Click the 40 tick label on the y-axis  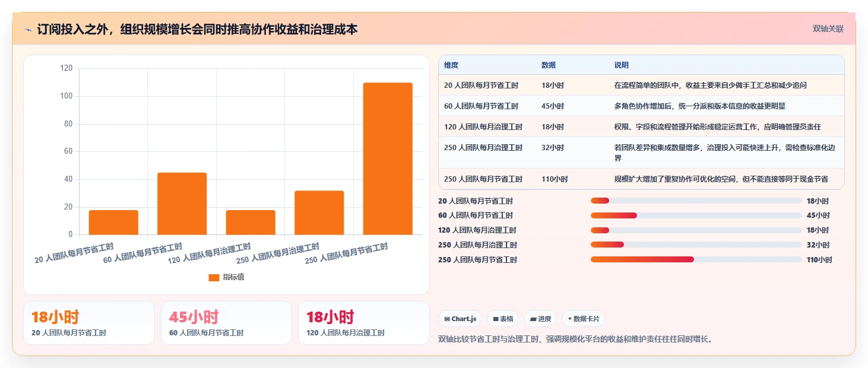[68, 179]
